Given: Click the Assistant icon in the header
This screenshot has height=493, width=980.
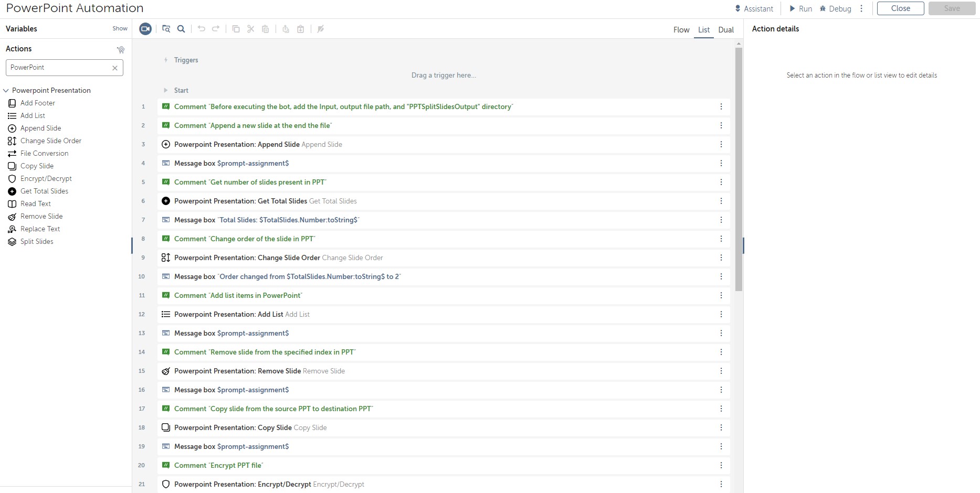Looking at the screenshot, I should [x=738, y=8].
